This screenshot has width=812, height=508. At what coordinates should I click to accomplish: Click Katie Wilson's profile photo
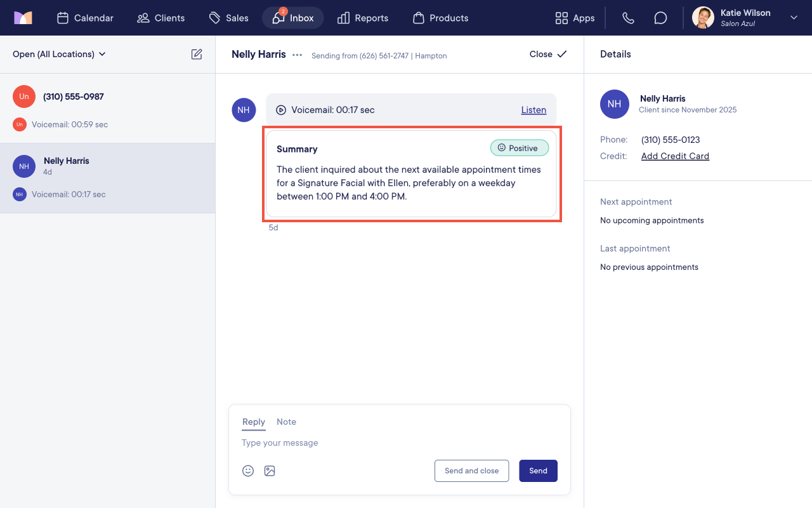(x=703, y=18)
